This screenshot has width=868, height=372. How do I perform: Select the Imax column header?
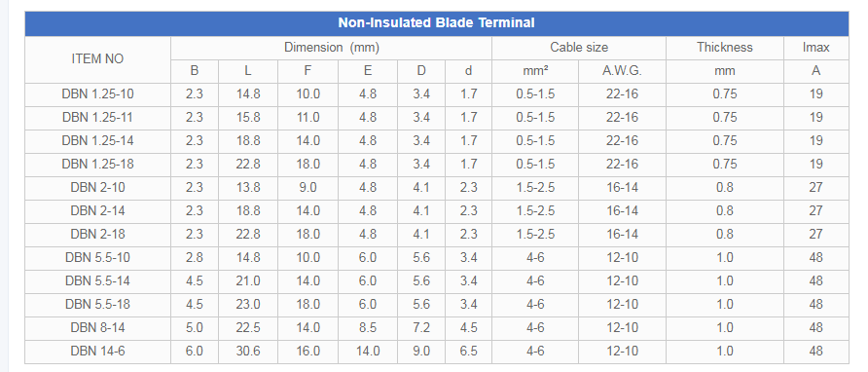816,48
